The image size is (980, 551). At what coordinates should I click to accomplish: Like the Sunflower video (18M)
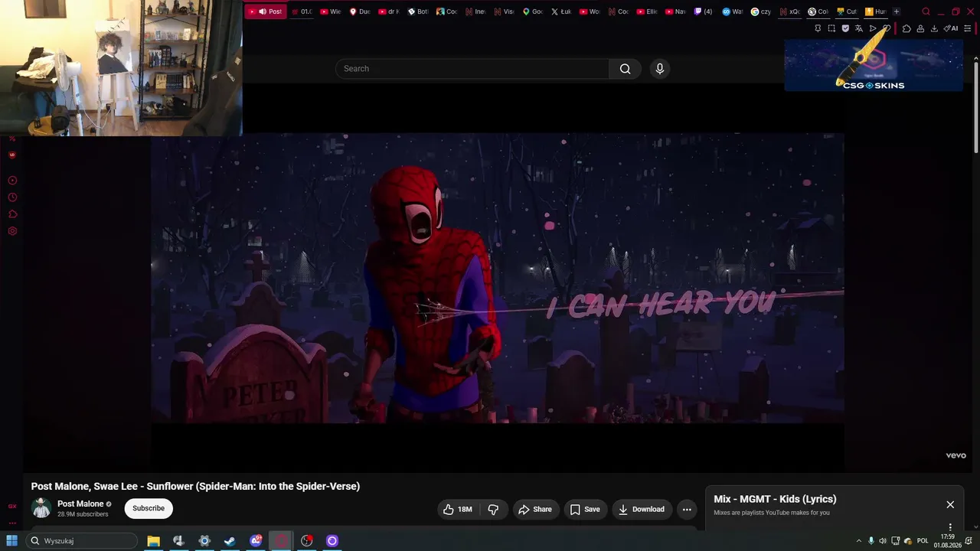pos(457,510)
